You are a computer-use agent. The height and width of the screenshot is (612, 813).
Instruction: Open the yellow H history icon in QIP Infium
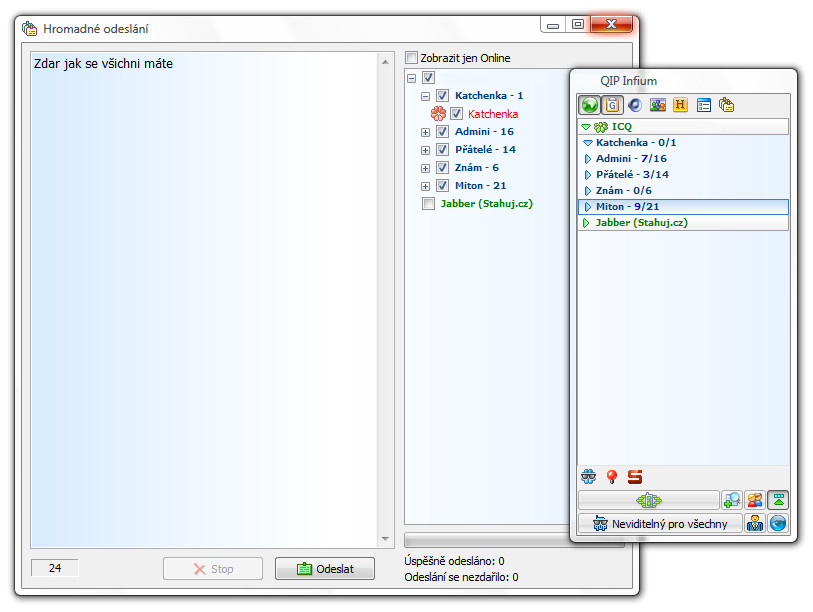[680, 105]
